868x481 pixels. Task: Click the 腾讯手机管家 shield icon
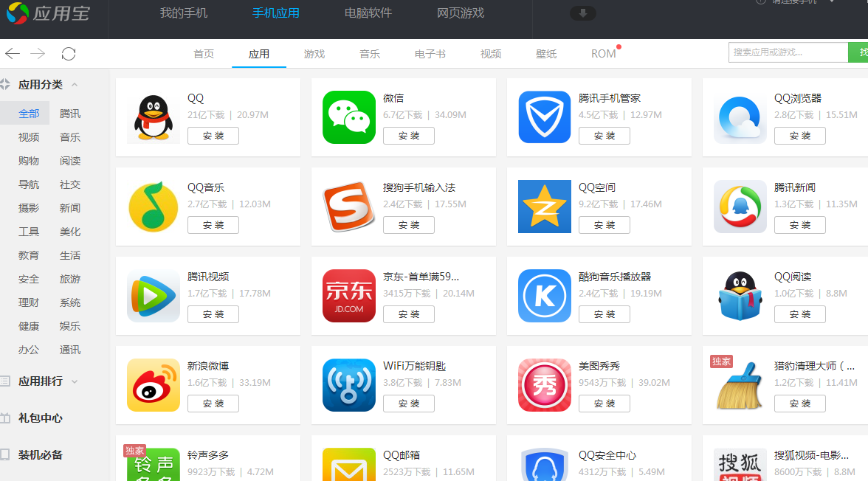tap(544, 117)
